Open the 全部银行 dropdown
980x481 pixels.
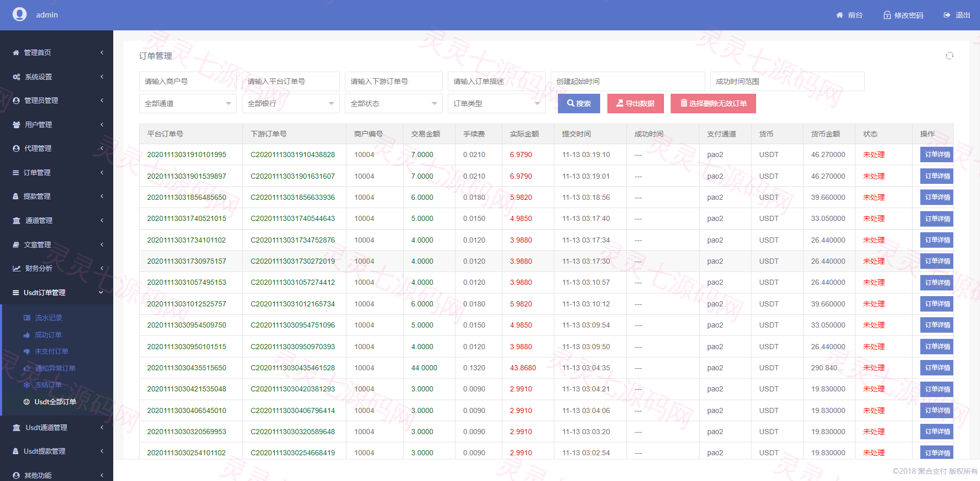[291, 104]
